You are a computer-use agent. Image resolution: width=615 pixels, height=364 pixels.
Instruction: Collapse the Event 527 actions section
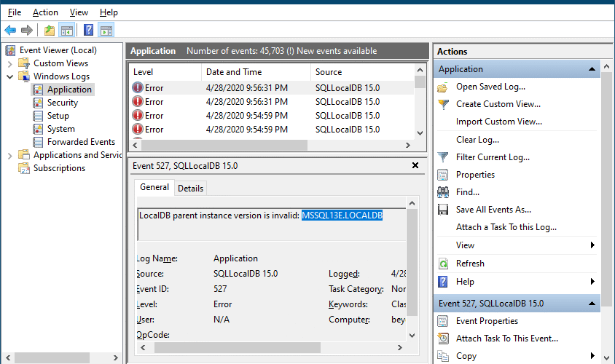point(592,304)
